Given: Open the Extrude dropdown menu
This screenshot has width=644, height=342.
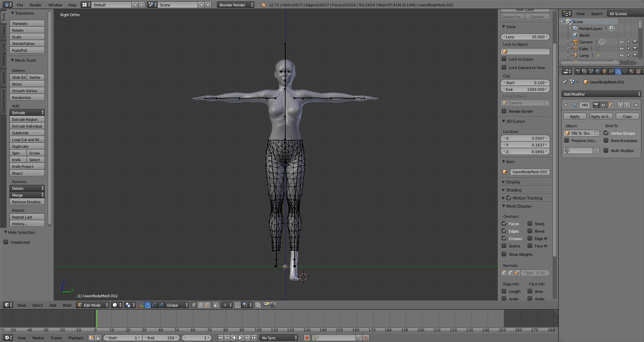Looking at the screenshot, I should [27, 112].
